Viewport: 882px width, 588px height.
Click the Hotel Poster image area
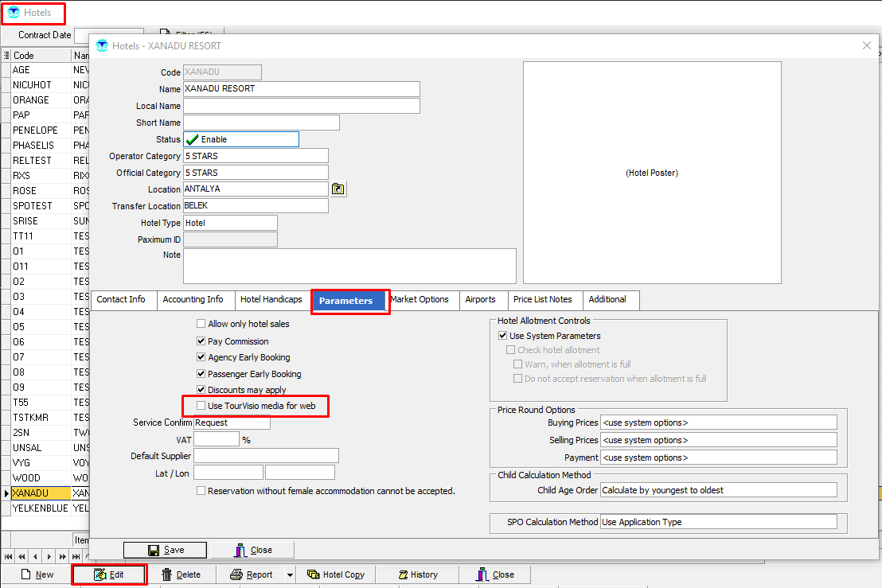652,173
